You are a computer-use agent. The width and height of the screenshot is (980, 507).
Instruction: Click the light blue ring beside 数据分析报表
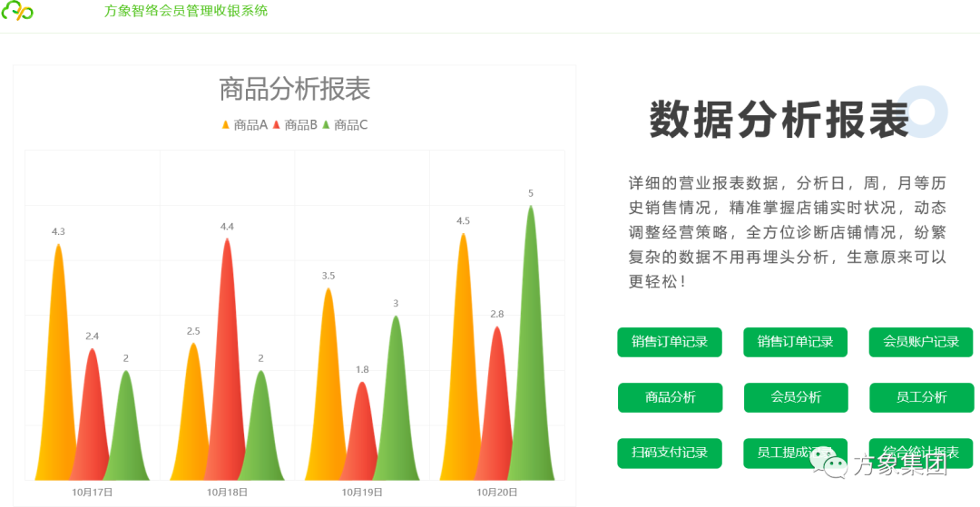tap(923, 112)
